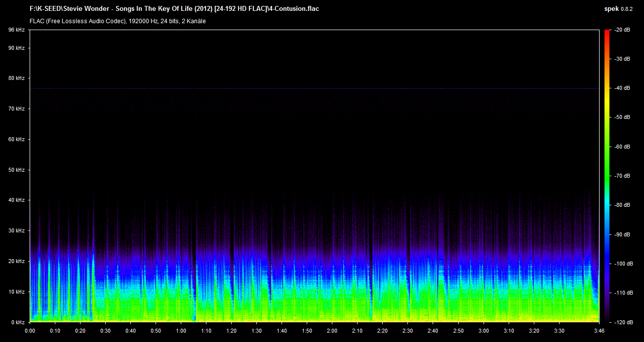
Task: Click the 96 kHz frequency axis label
Action: 16,30
